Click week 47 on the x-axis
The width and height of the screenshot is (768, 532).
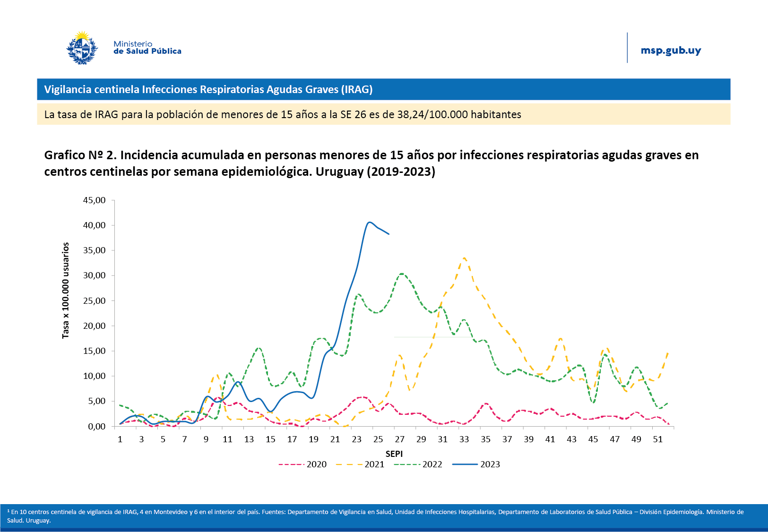point(614,439)
